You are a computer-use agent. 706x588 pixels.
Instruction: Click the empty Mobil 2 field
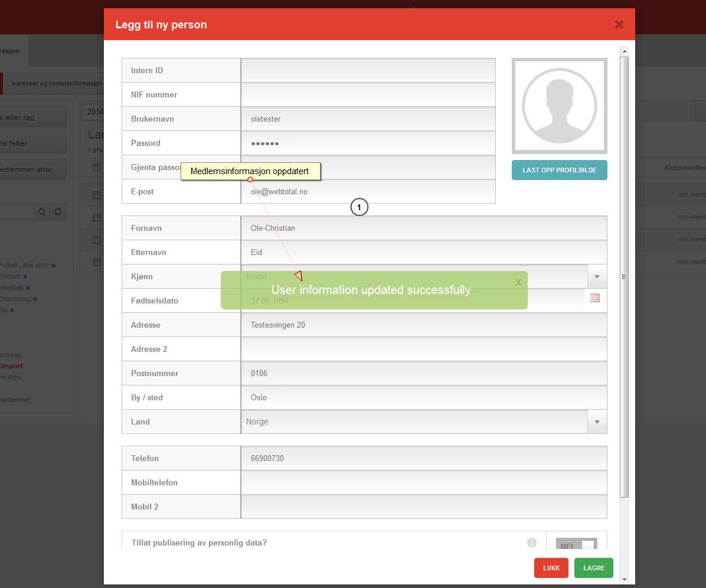click(424, 507)
